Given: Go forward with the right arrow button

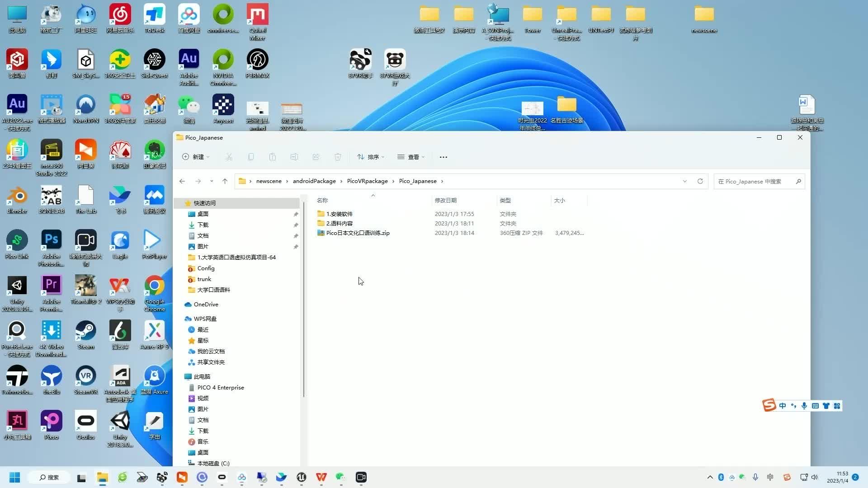Looking at the screenshot, I should tap(198, 181).
